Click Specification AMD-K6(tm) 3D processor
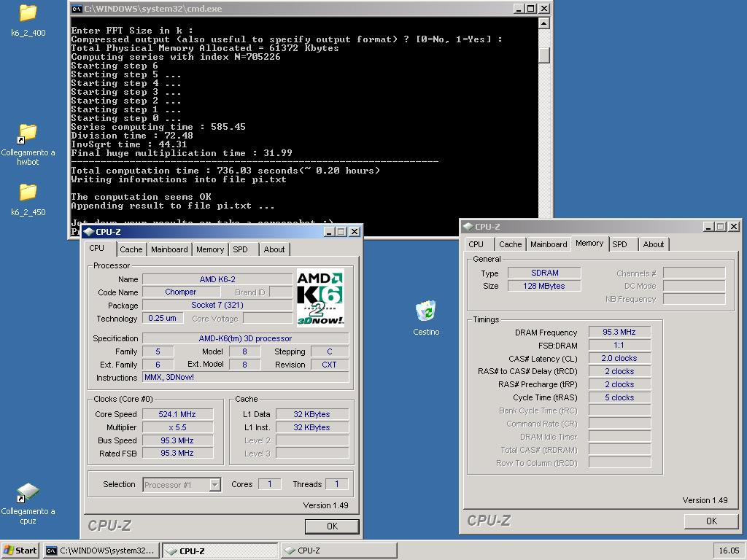747x560 pixels. [x=245, y=338]
